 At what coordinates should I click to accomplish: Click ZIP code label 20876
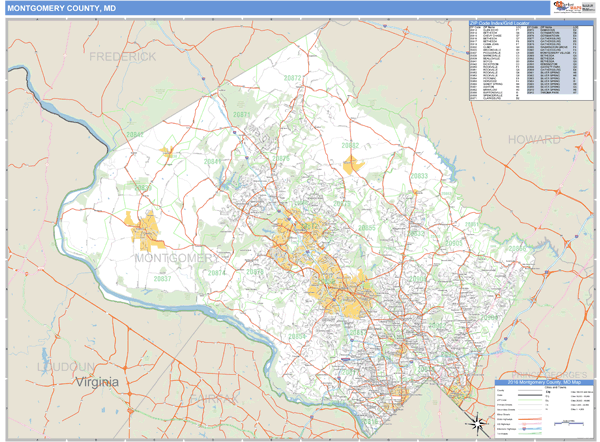click(x=281, y=158)
